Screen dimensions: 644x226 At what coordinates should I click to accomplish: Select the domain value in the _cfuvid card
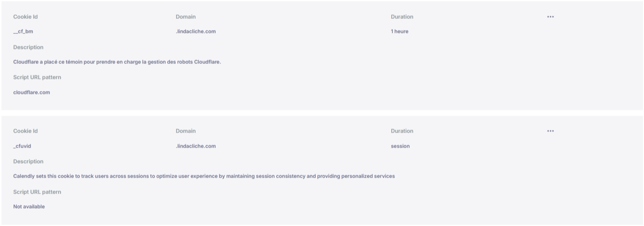(196, 146)
